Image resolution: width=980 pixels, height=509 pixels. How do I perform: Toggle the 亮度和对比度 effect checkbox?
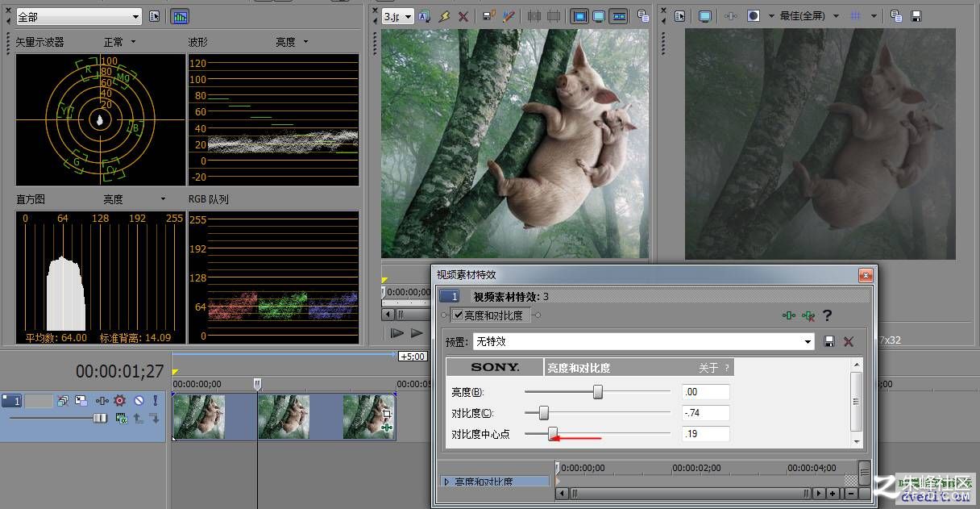click(x=458, y=315)
